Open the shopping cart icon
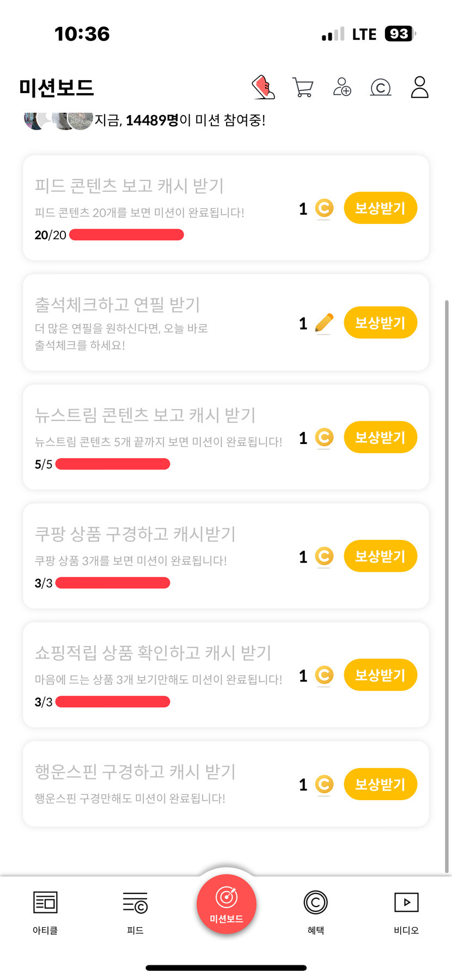The height and width of the screenshot is (980, 452). tap(302, 87)
